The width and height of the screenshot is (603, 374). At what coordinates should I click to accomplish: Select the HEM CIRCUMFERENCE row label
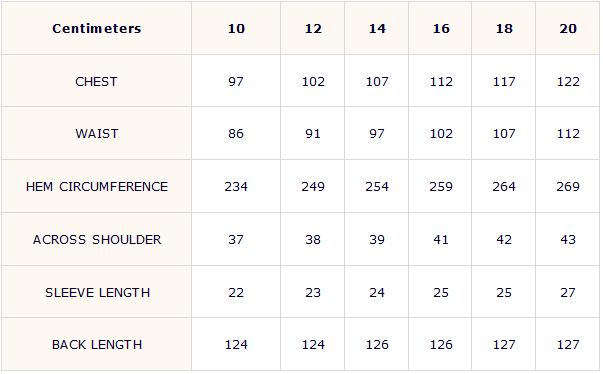click(x=97, y=186)
